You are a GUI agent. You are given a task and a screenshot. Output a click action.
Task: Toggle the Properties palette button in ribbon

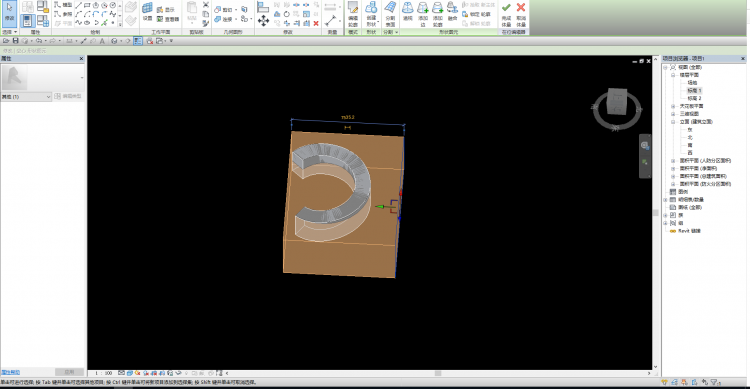[27, 21]
